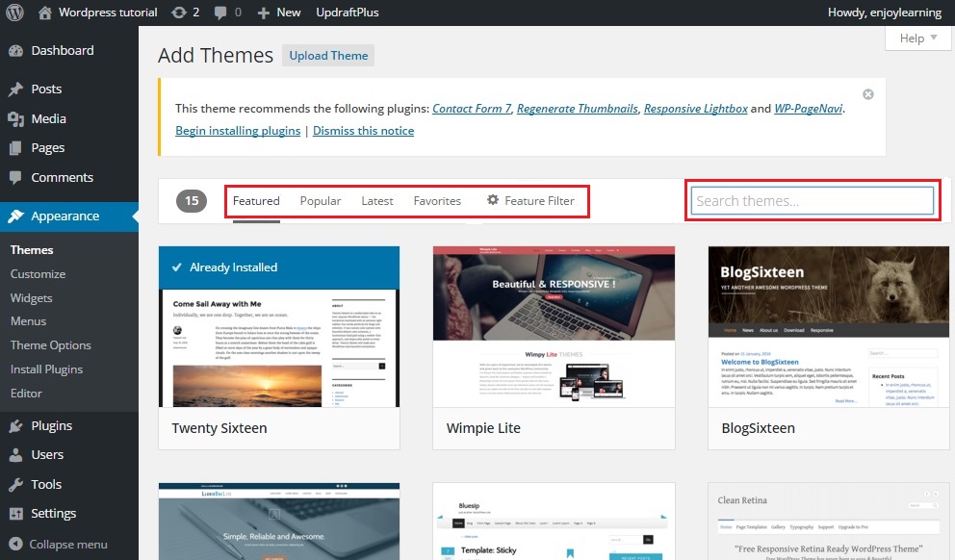
Task: Open the Responsive Lightbox plugin link
Action: [695, 109]
